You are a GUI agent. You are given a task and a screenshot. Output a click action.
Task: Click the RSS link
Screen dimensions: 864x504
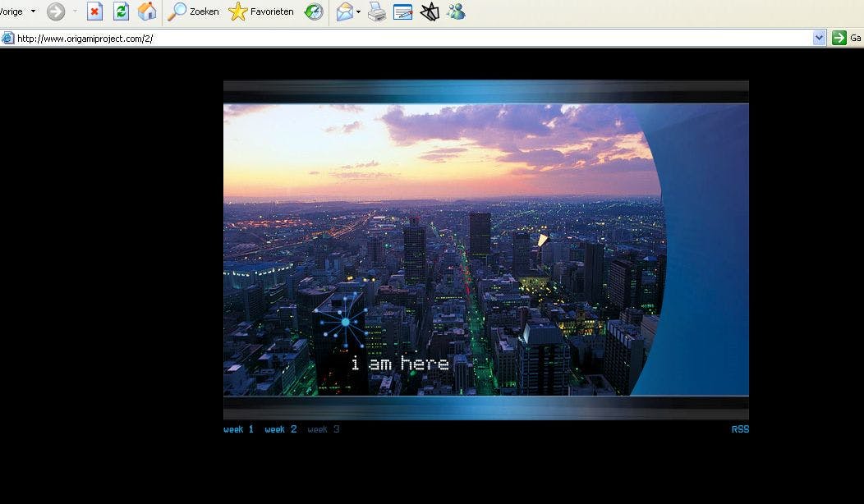[x=740, y=429]
